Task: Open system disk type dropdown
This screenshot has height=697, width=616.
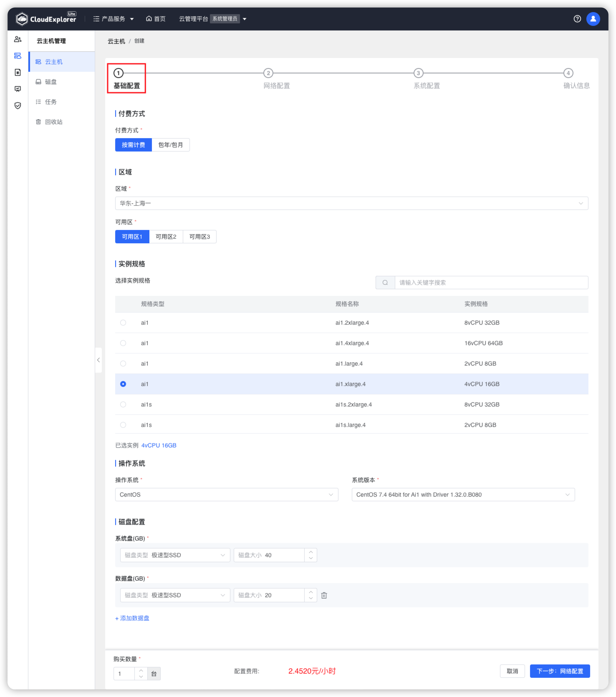Action: pyautogui.click(x=175, y=555)
